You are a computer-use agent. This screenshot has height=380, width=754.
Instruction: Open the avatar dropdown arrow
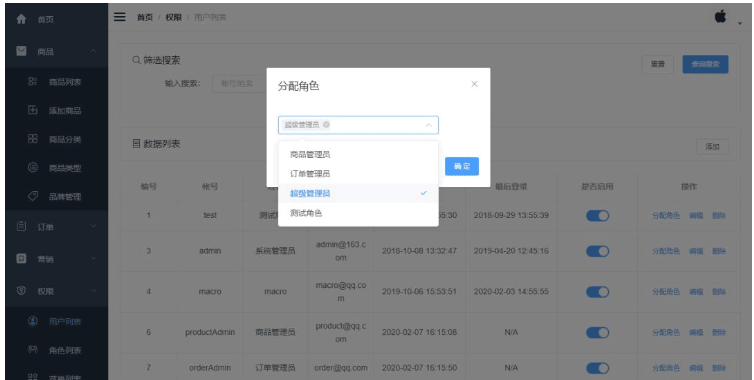point(740,24)
